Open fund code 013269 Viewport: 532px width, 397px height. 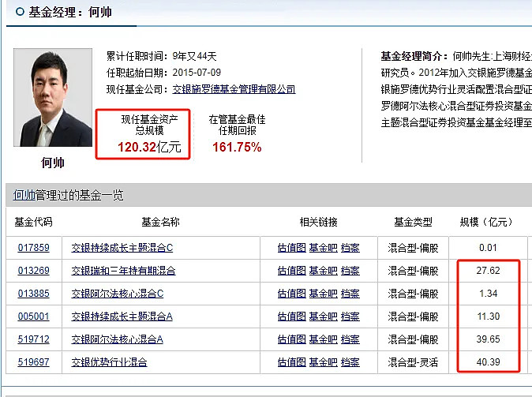(34, 271)
